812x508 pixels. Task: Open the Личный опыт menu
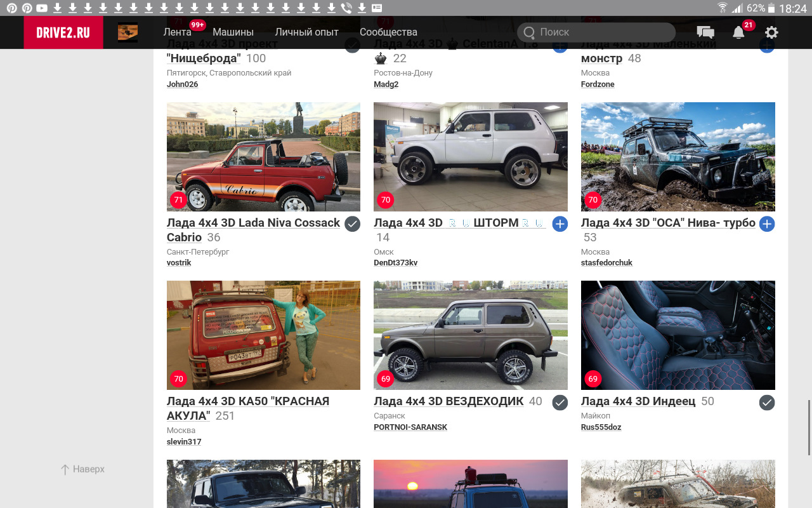[x=306, y=32]
